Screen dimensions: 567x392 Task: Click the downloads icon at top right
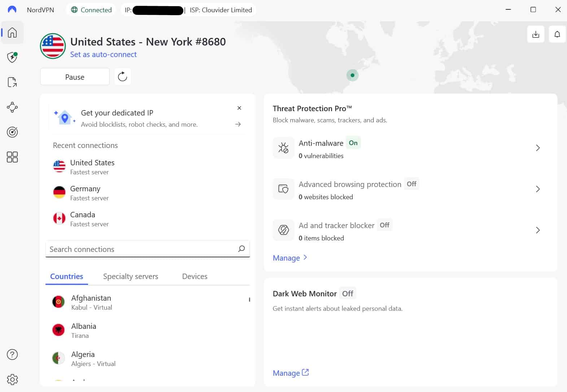coord(536,34)
